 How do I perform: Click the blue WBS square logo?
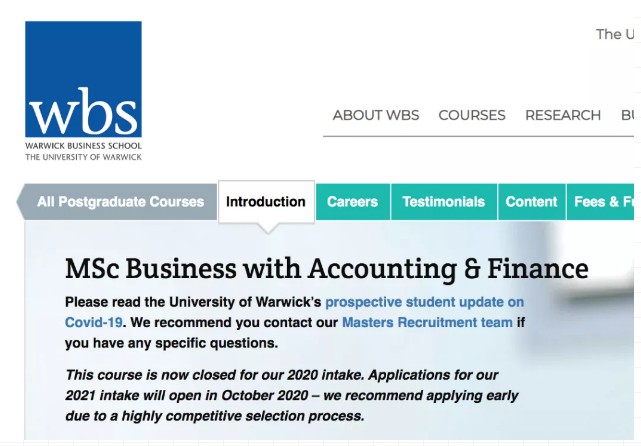click(83, 80)
